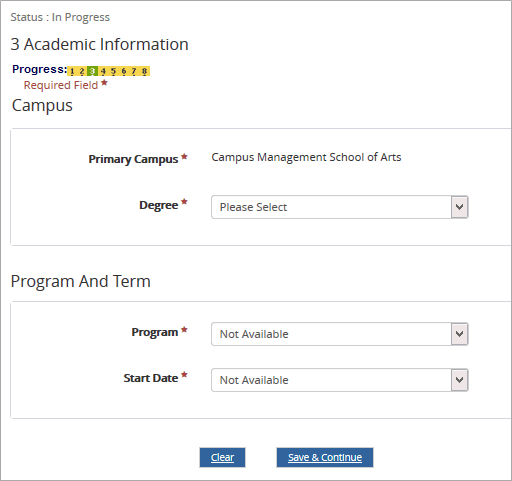Open the Program dropdown showing Not Available

click(340, 334)
